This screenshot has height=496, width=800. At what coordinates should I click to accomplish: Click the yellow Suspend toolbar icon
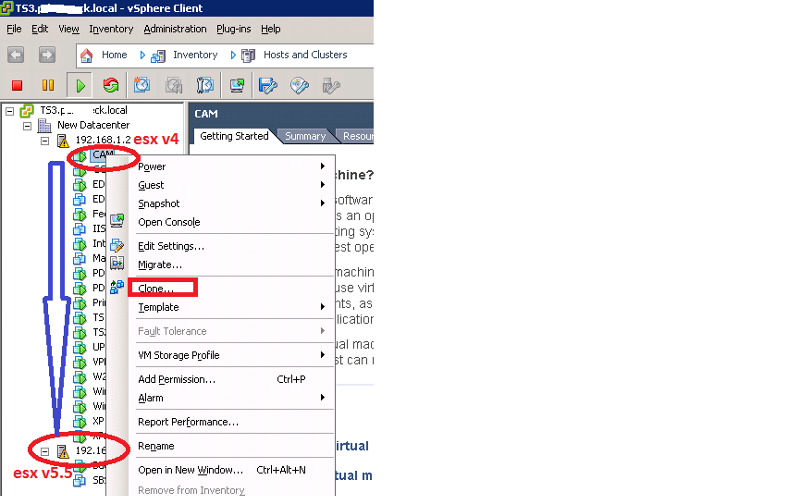(48, 85)
